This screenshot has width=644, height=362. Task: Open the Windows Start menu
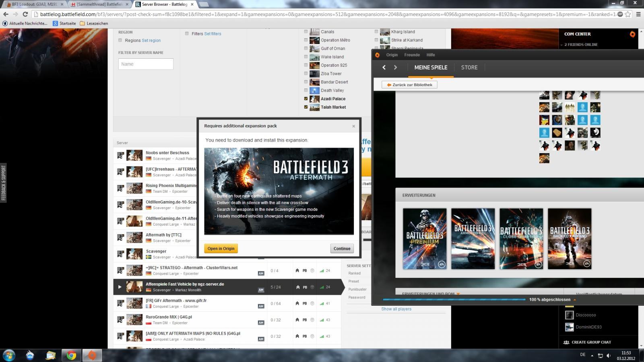(x=9, y=355)
